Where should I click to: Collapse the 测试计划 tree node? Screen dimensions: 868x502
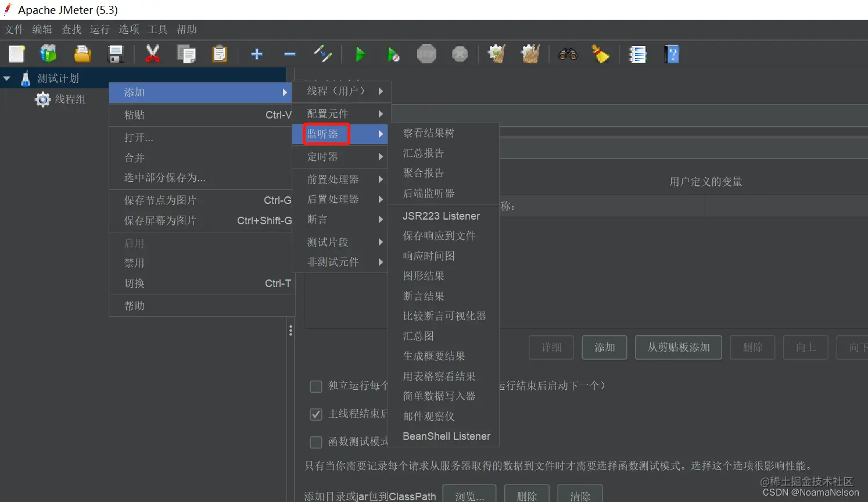tap(7, 78)
